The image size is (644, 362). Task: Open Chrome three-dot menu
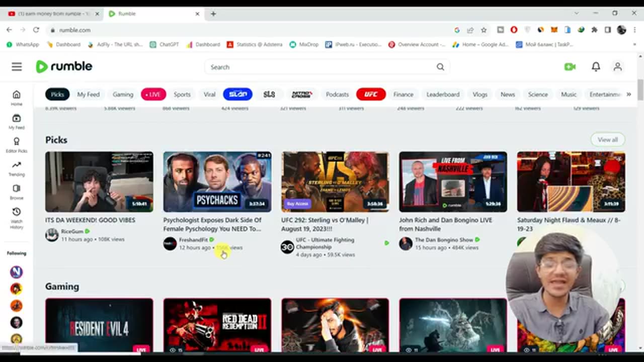pos(634,30)
